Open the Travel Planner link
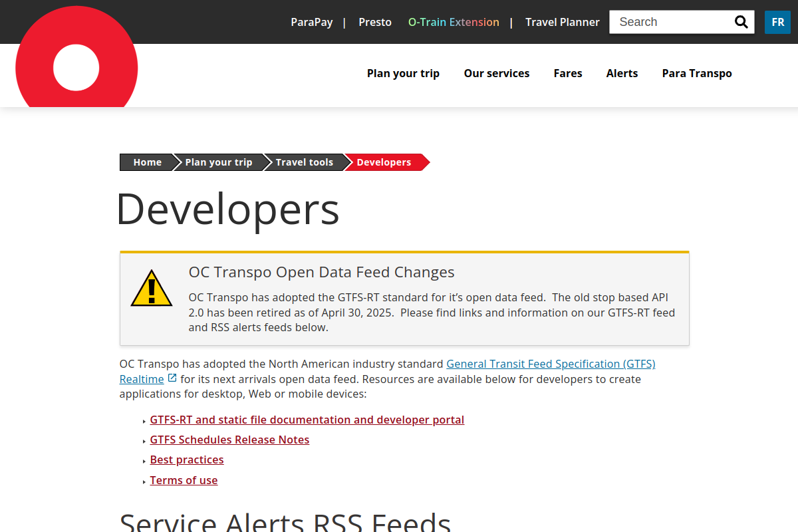The width and height of the screenshot is (798, 532). (x=563, y=22)
